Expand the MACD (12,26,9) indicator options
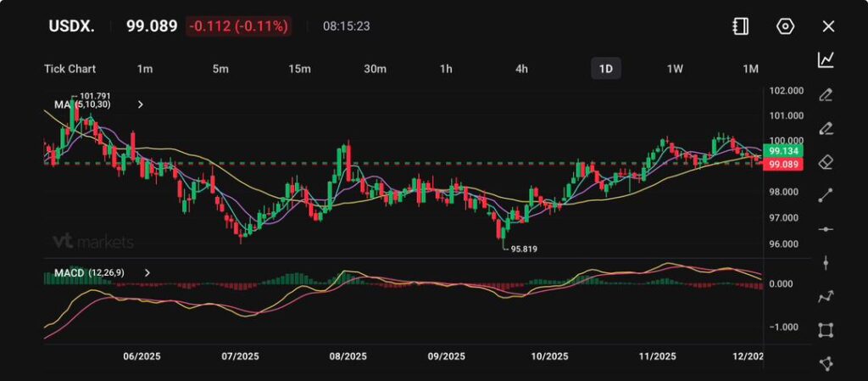The height and width of the screenshot is (381, 868). (x=147, y=272)
